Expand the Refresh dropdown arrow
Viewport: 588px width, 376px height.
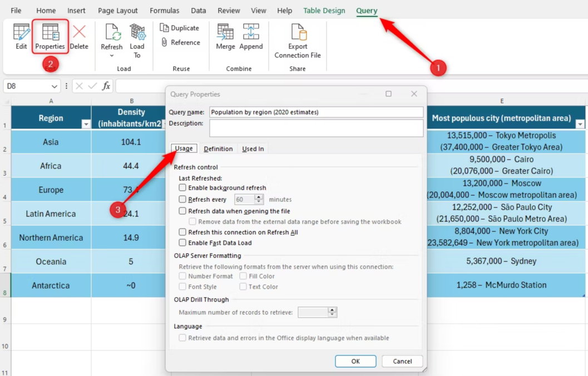[x=112, y=56]
